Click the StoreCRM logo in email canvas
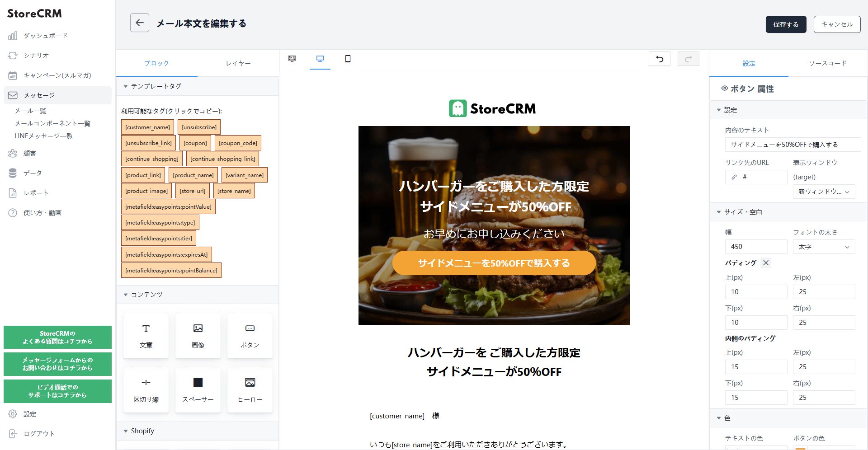 (492, 108)
